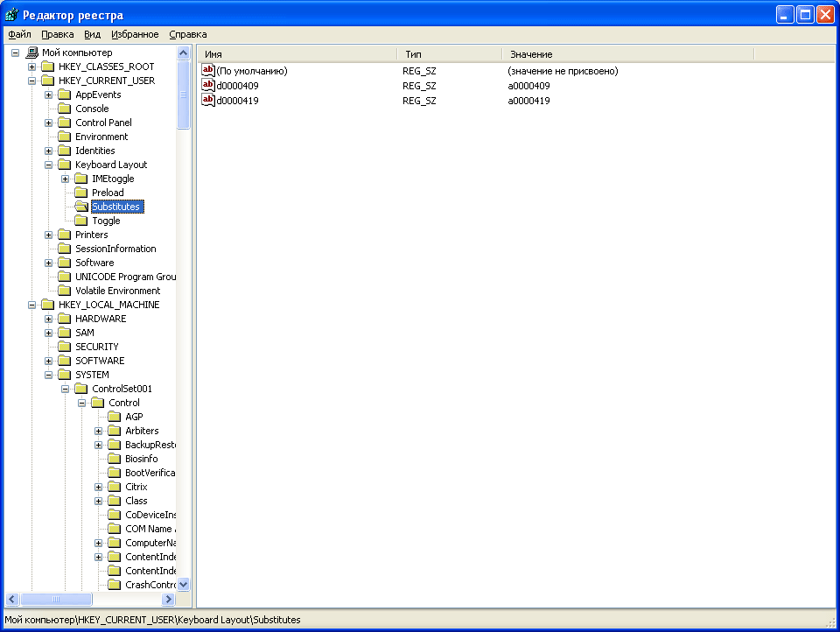840x632 pixels.
Task: Select the Toggle key in the tree
Action: coord(106,221)
